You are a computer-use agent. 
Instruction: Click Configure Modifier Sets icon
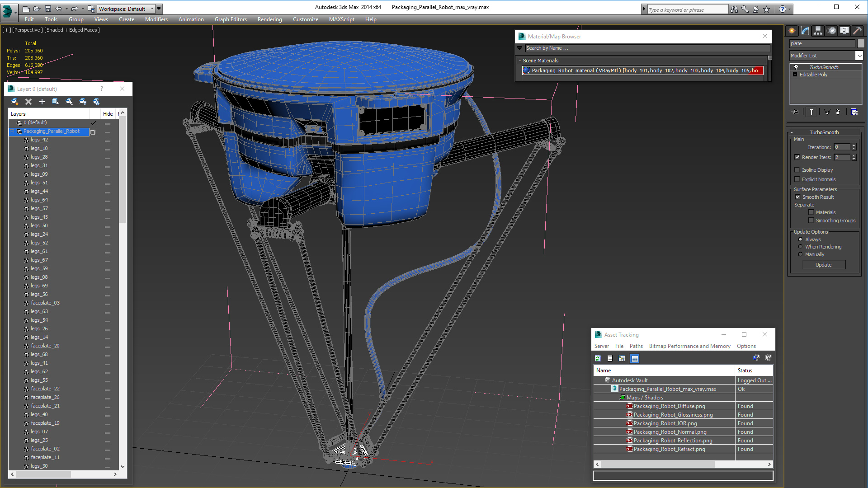tap(854, 112)
